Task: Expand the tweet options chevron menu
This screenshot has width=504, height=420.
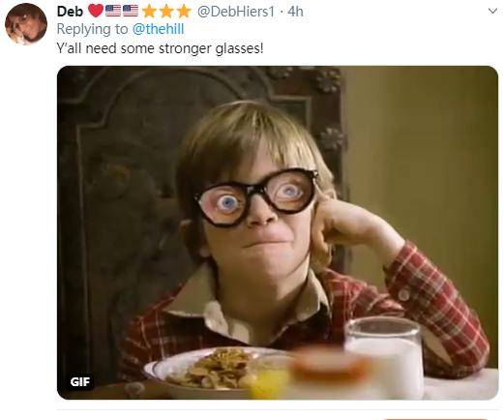Action: 492,12
